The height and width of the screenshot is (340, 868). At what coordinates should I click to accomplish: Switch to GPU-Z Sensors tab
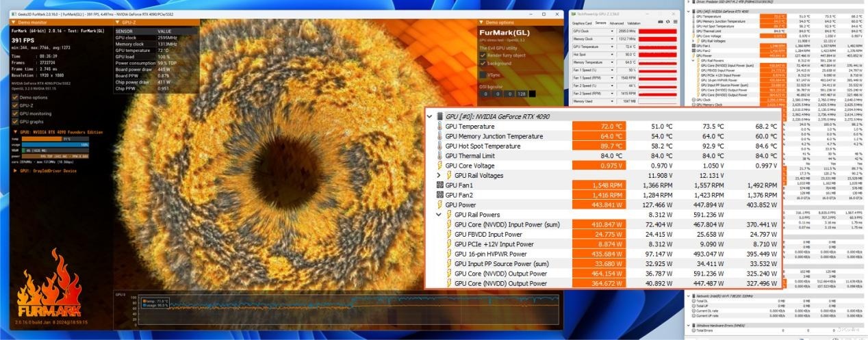pos(600,23)
